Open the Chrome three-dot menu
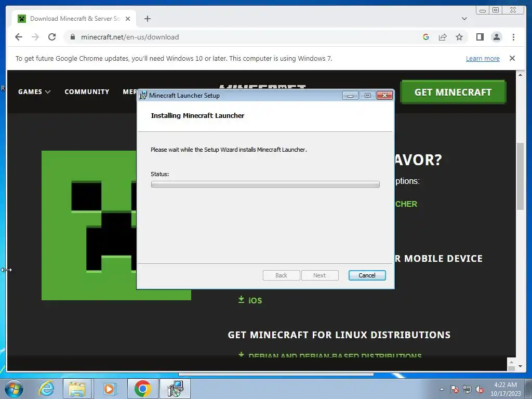Image resolution: width=532 pixels, height=399 pixels. 513,37
